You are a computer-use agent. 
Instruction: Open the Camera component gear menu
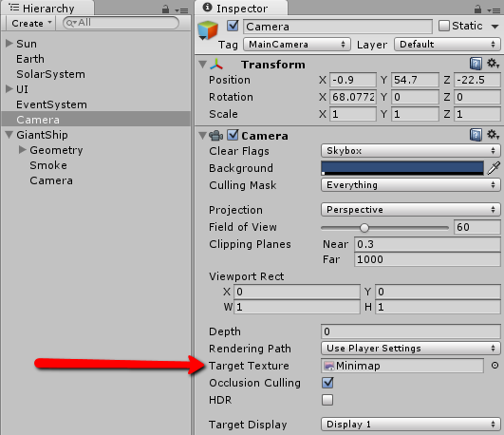pos(493,135)
